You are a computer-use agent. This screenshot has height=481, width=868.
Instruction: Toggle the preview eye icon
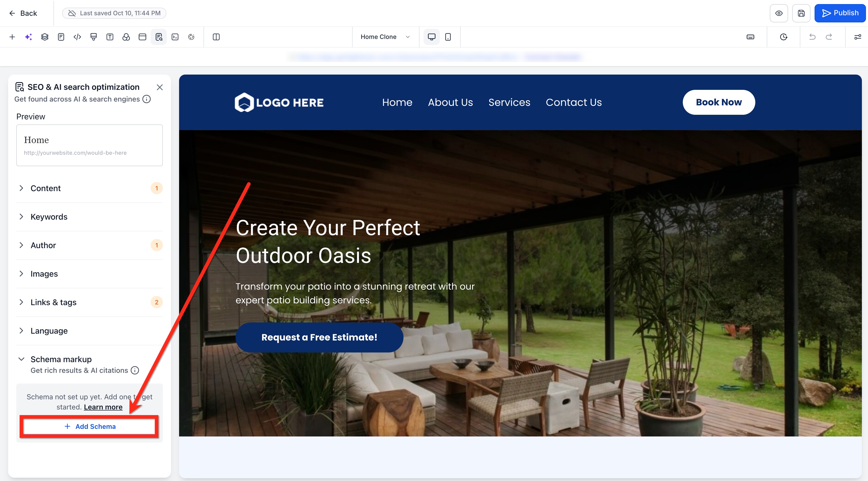point(778,13)
